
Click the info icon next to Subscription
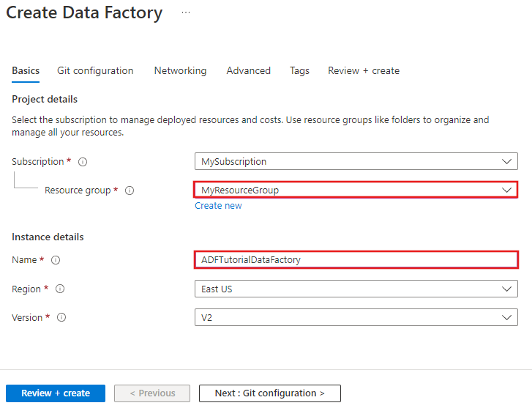83,162
